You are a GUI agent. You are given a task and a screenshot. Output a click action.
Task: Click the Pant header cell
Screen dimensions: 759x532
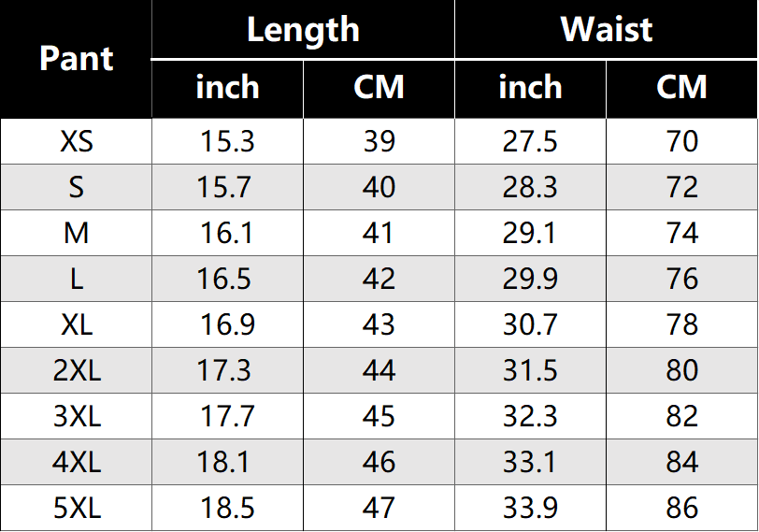[77, 59]
